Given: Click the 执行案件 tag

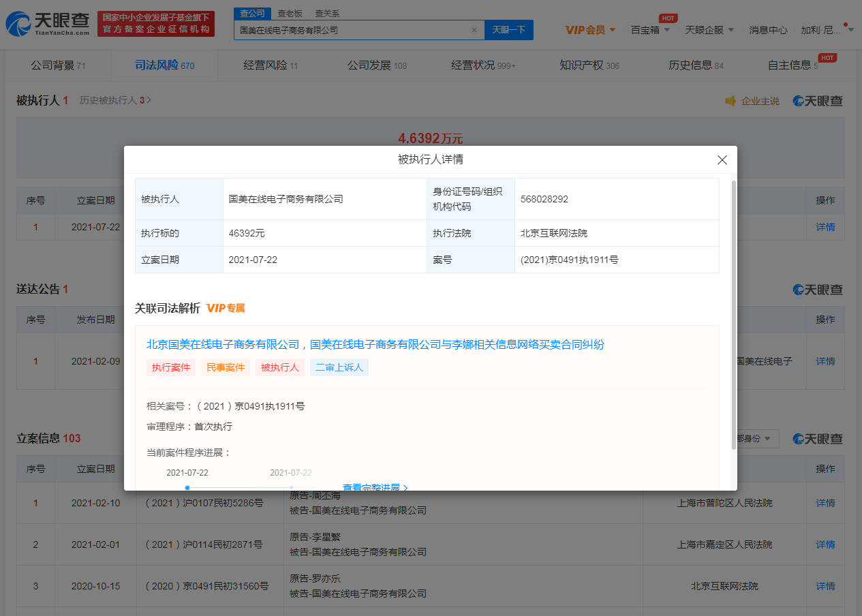Looking at the screenshot, I should (x=171, y=367).
